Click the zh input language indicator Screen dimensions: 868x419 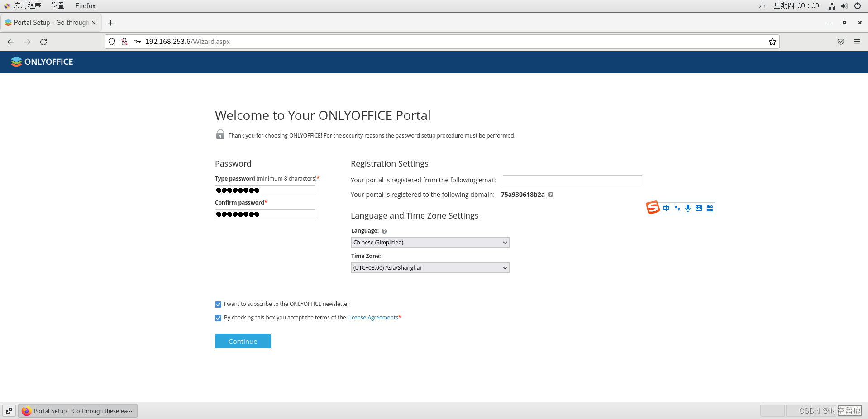tap(762, 6)
